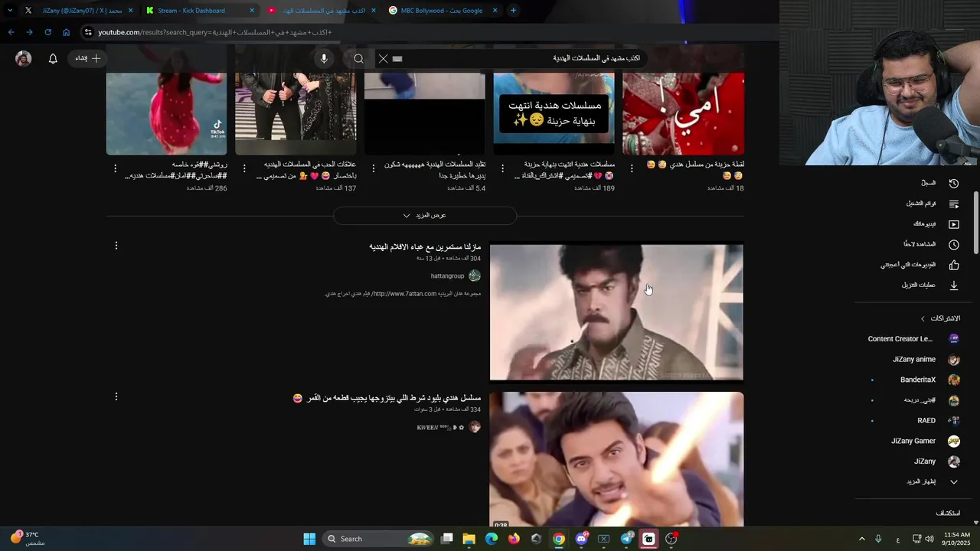The height and width of the screenshot is (551, 980).
Task: Open the YouTube notifications bell
Action: tap(53, 59)
